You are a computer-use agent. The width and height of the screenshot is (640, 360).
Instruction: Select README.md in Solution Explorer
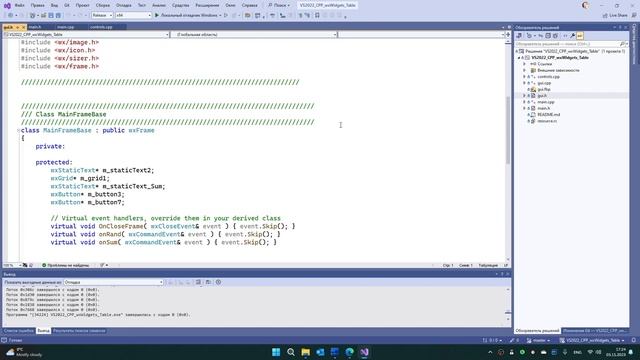pos(548,115)
